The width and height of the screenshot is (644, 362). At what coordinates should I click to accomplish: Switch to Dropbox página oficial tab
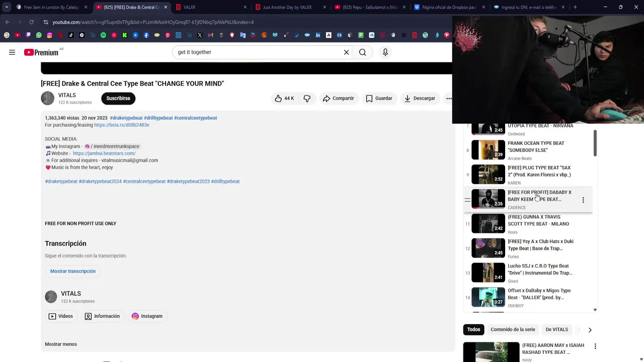[x=450, y=7]
